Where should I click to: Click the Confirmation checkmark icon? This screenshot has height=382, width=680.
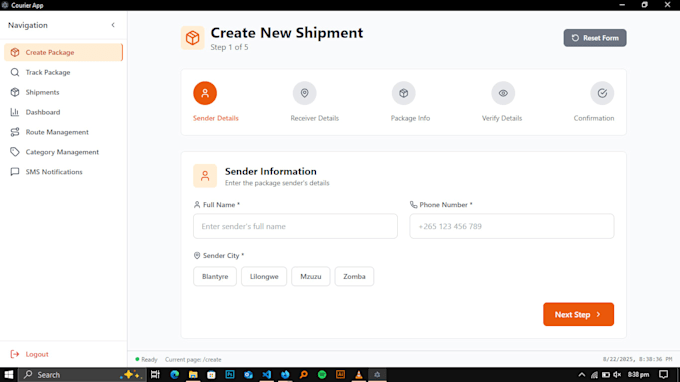[x=602, y=93]
